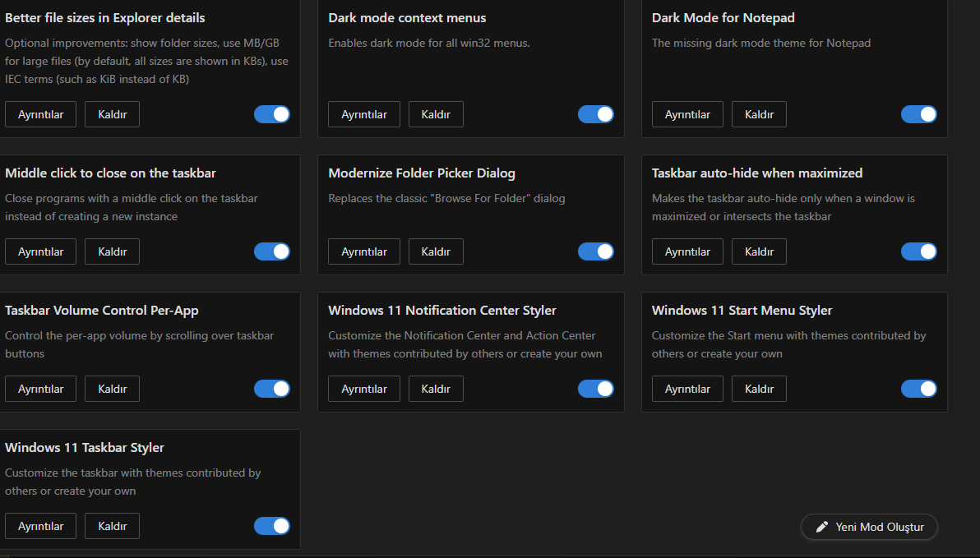View Ayrıntılar of Dark mode context menus
980x558 pixels.
pyautogui.click(x=363, y=114)
